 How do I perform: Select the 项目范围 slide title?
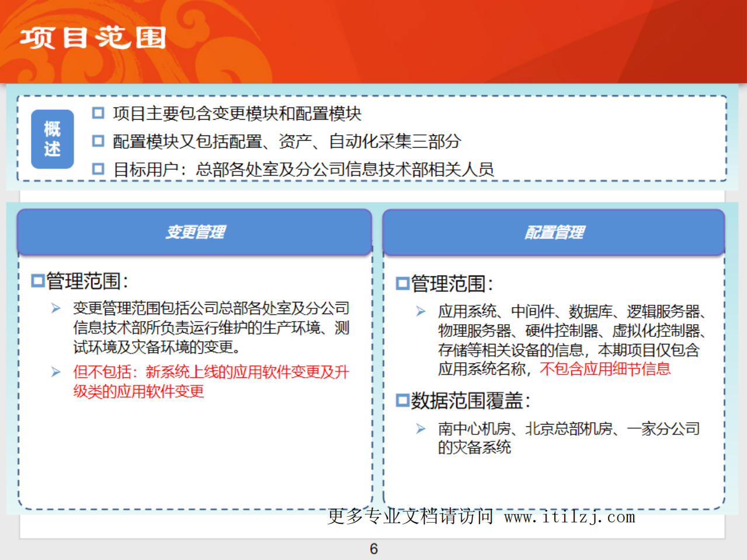click(93, 36)
